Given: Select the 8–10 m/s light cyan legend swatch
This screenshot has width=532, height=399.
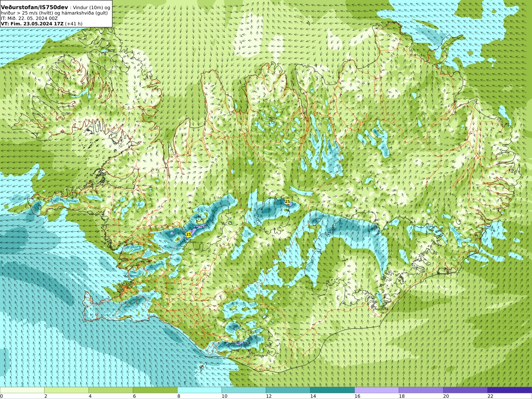Looking at the screenshot, I should (x=199, y=390).
